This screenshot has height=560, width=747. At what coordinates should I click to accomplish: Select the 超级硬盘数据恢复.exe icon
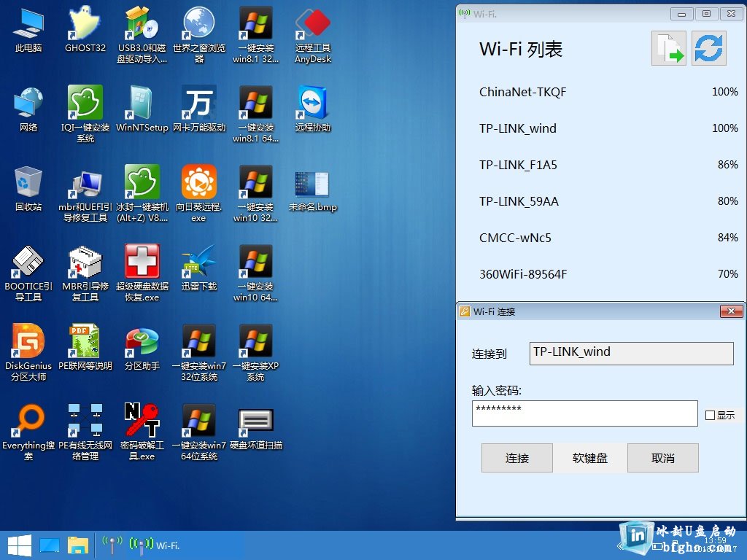click(x=142, y=273)
